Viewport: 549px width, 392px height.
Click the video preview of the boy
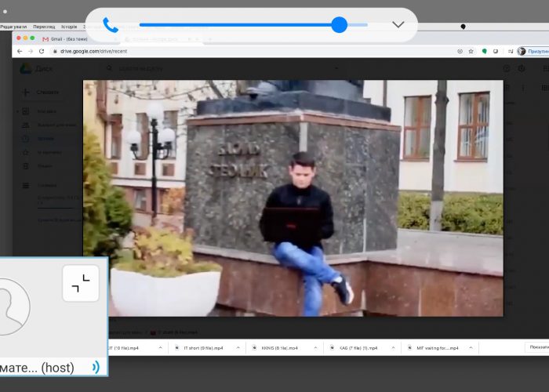click(293, 198)
